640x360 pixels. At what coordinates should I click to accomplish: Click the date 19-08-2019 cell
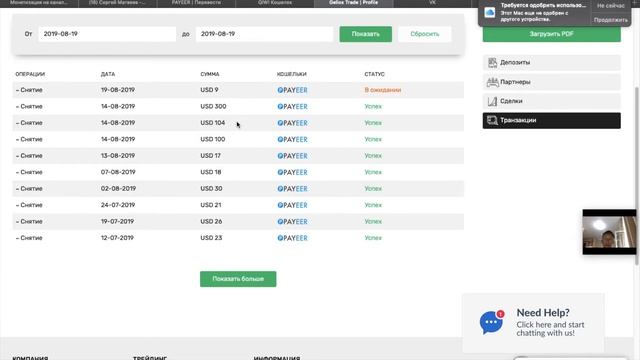point(118,90)
